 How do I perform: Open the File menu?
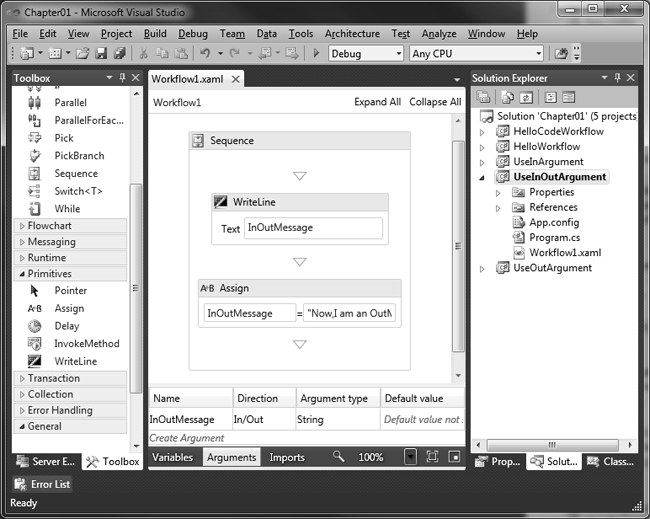pyautogui.click(x=20, y=34)
